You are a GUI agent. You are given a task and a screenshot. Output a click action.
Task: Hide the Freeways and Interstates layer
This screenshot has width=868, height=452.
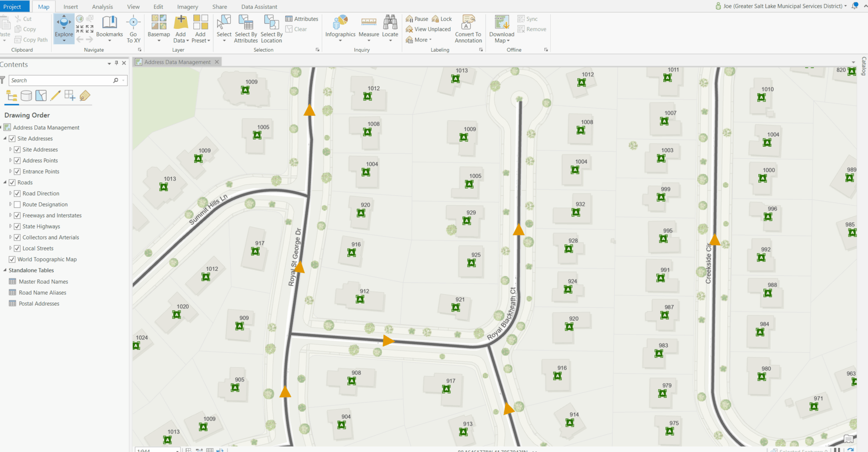tap(17, 215)
